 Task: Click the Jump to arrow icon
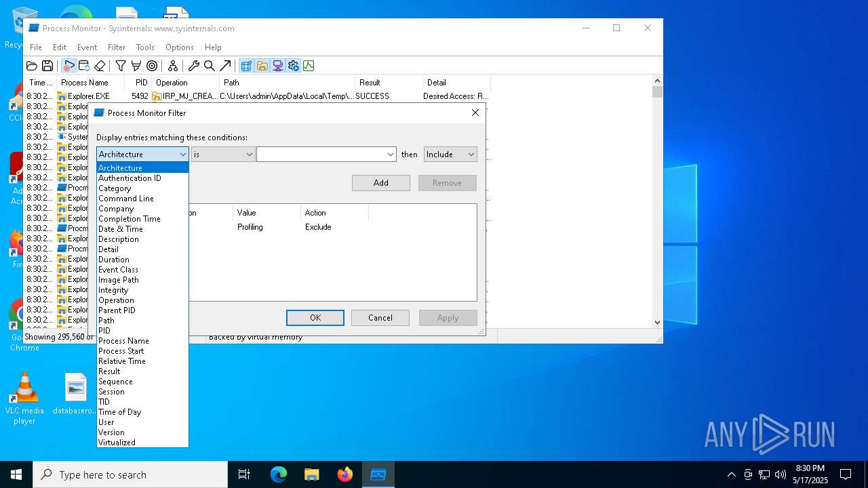click(225, 66)
